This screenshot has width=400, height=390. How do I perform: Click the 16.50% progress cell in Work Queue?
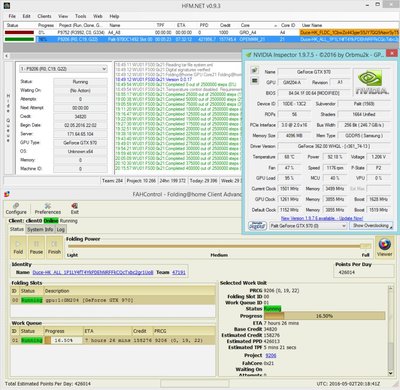pos(63,340)
